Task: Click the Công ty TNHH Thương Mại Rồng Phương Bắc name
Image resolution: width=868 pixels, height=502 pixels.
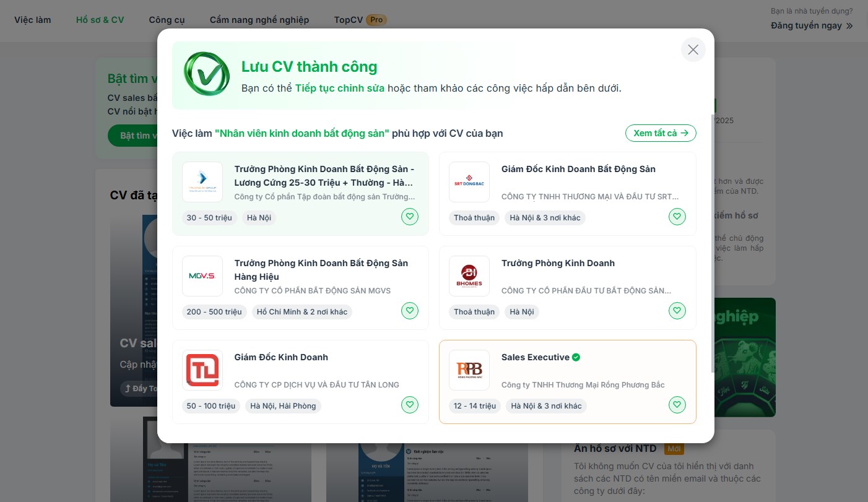Action: [x=583, y=384]
